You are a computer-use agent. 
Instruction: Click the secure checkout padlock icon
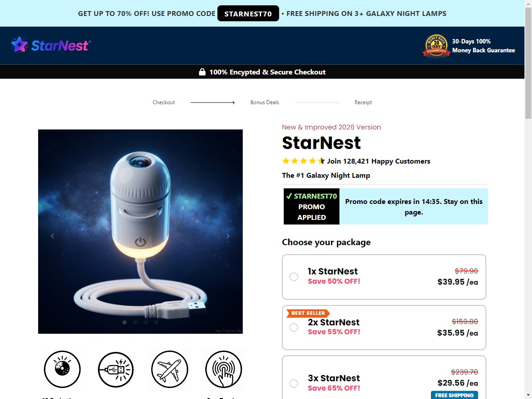click(x=202, y=72)
